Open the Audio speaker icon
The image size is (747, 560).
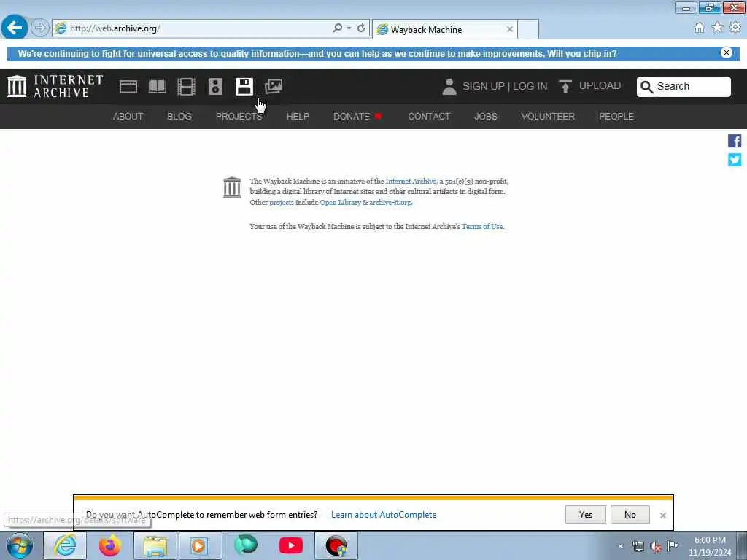click(215, 87)
